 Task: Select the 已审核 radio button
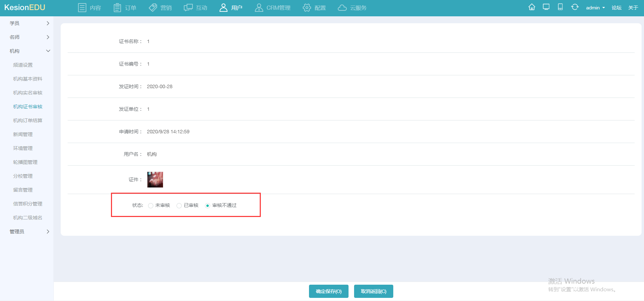(179, 206)
